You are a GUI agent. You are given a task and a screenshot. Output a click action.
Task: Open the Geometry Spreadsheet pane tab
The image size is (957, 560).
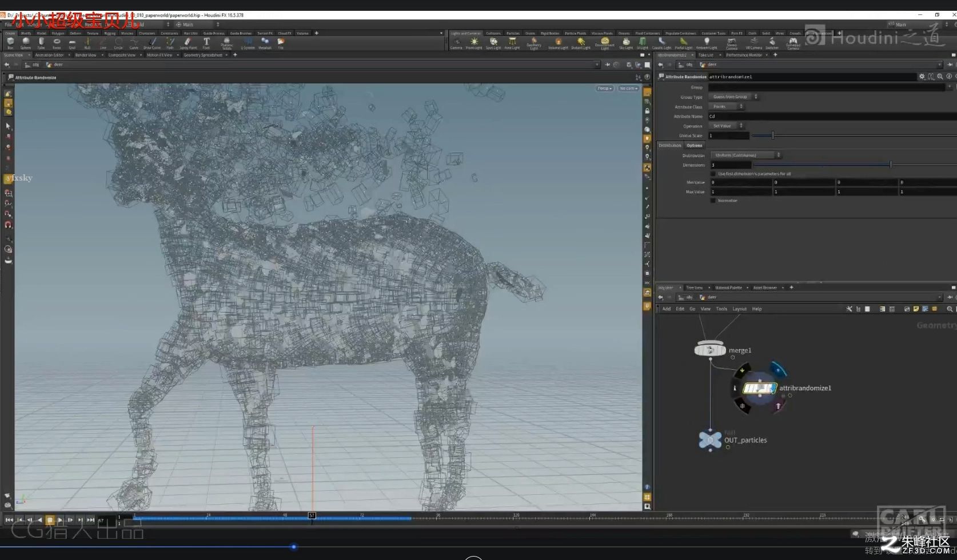point(203,55)
